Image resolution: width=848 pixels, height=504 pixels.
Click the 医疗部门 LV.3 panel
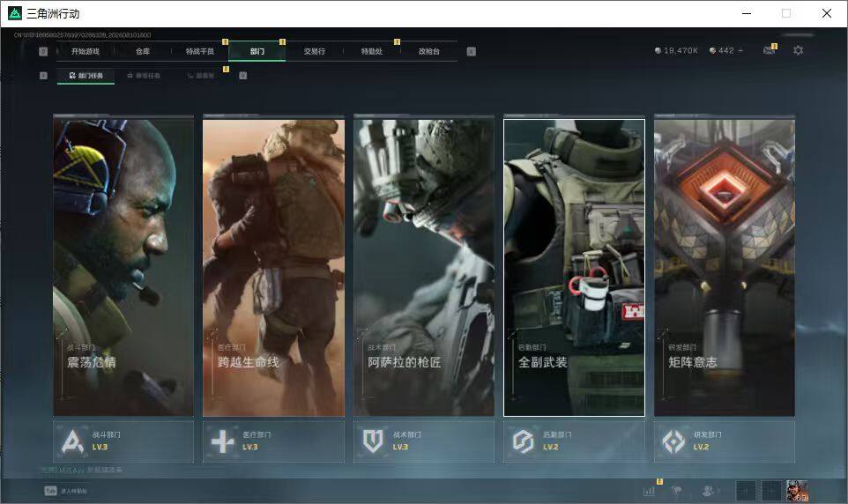[273, 441]
